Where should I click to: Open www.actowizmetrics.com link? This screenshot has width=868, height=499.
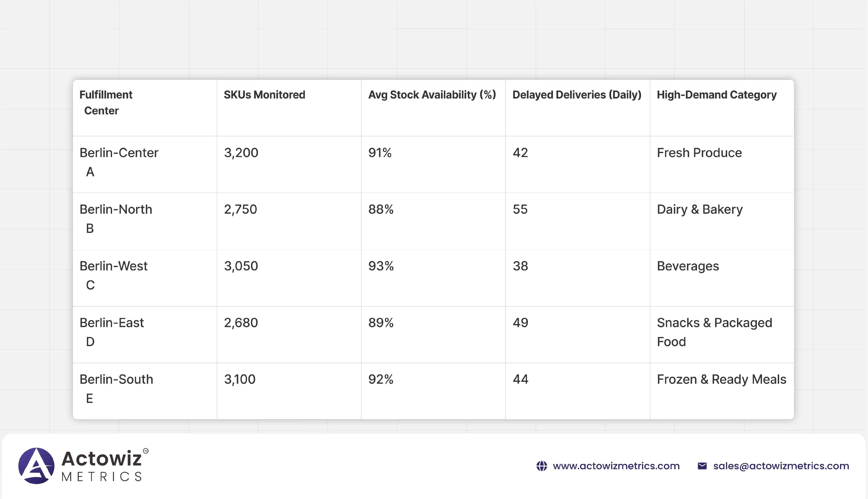click(x=616, y=466)
